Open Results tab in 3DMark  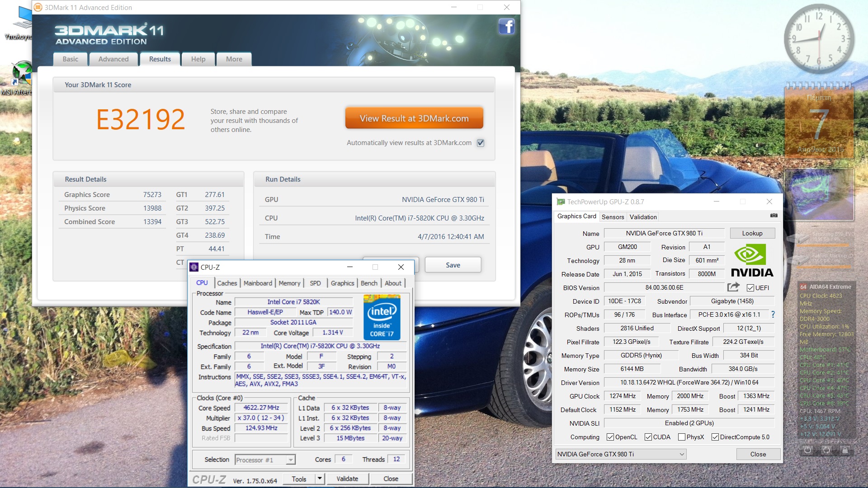[x=160, y=59]
